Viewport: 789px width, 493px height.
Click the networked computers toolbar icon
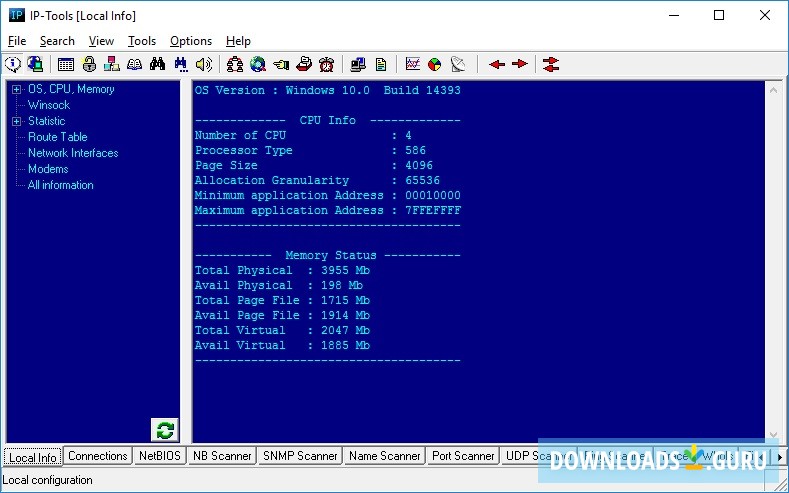[x=112, y=64]
